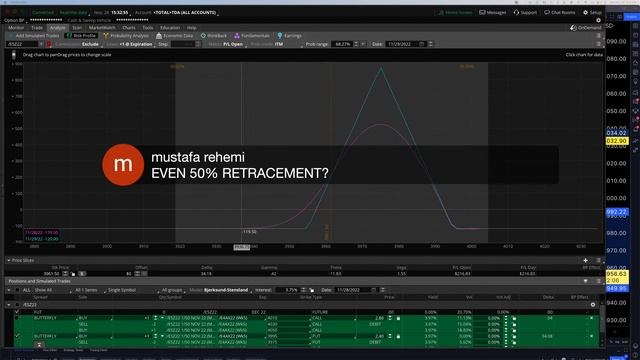The height and width of the screenshot is (360, 640).
Task: Open the Support option
Action: pyautogui.click(x=525, y=12)
